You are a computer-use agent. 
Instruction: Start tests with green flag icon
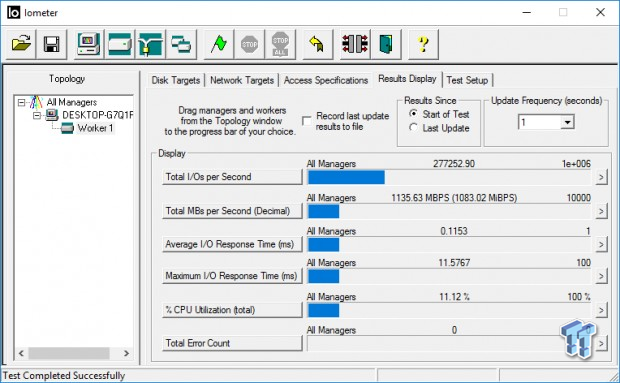tap(219, 44)
